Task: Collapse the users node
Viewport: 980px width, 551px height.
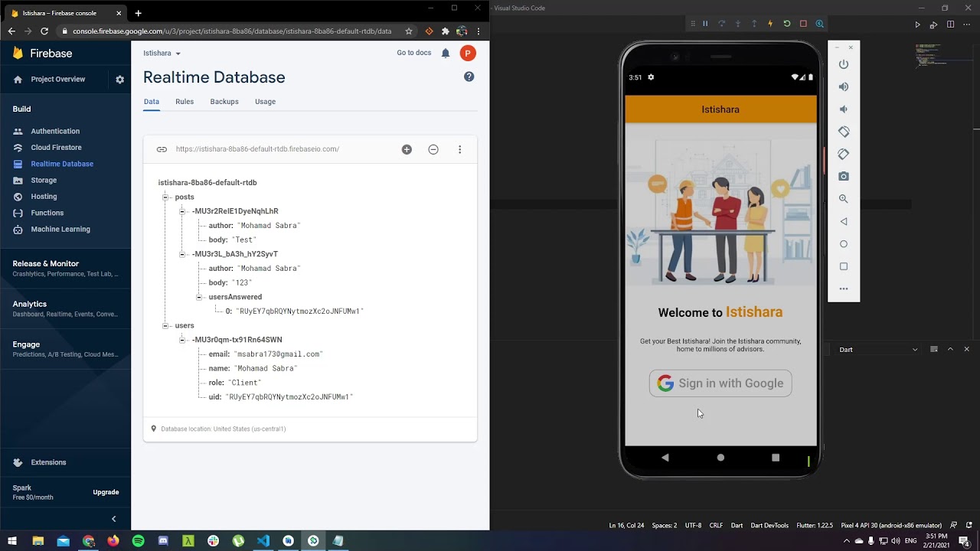Action: tap(165, 326)
